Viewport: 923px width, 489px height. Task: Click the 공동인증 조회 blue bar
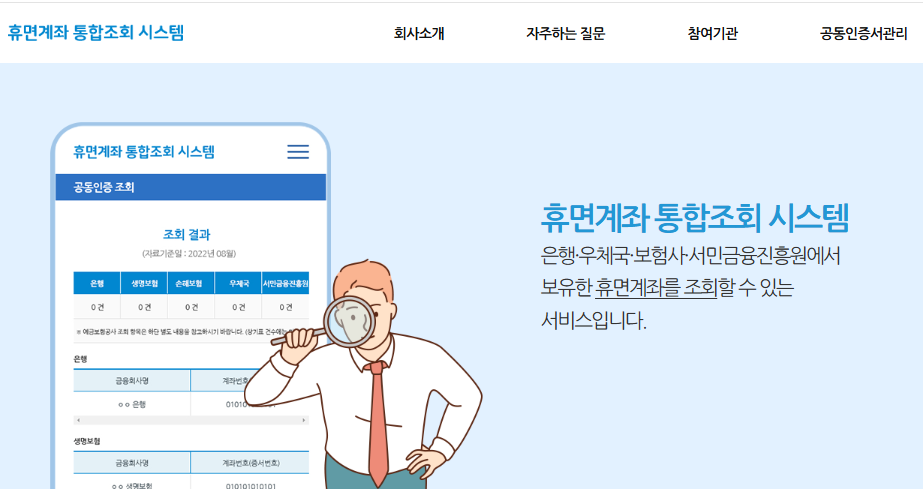(x=191, y=187)
